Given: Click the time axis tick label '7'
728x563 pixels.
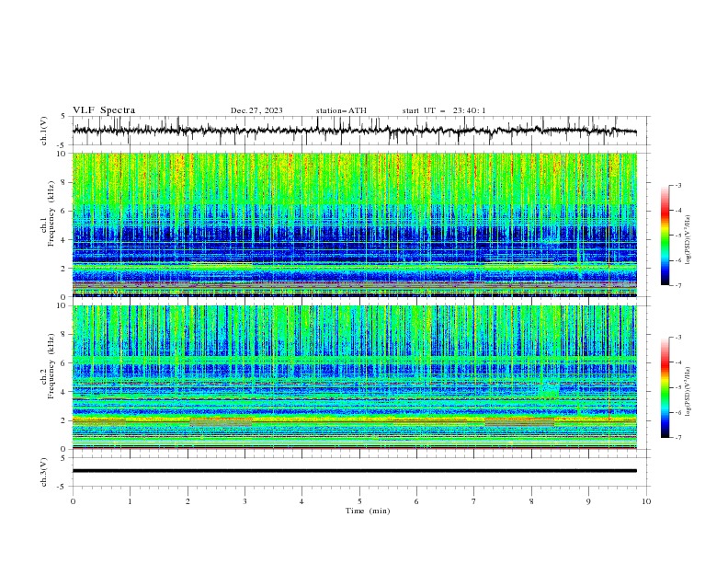Looking at the screenshot, I should [474, 501].
